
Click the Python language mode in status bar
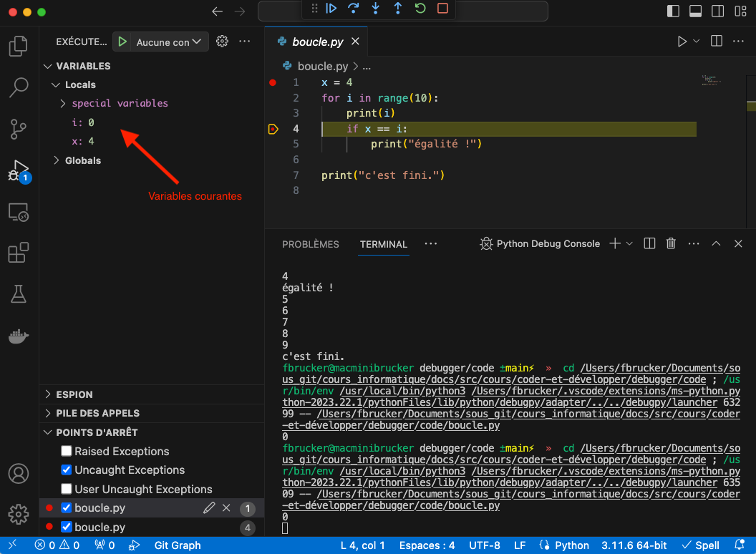pos(571,545)
